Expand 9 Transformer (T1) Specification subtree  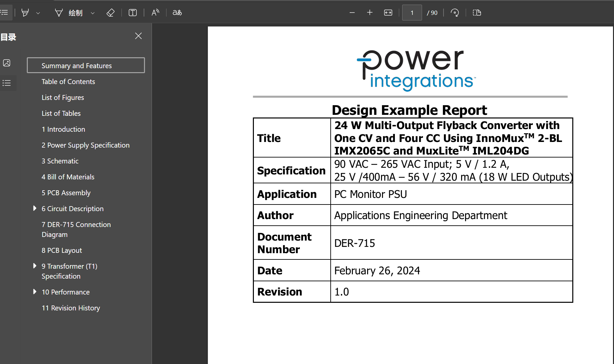(35, 266)
